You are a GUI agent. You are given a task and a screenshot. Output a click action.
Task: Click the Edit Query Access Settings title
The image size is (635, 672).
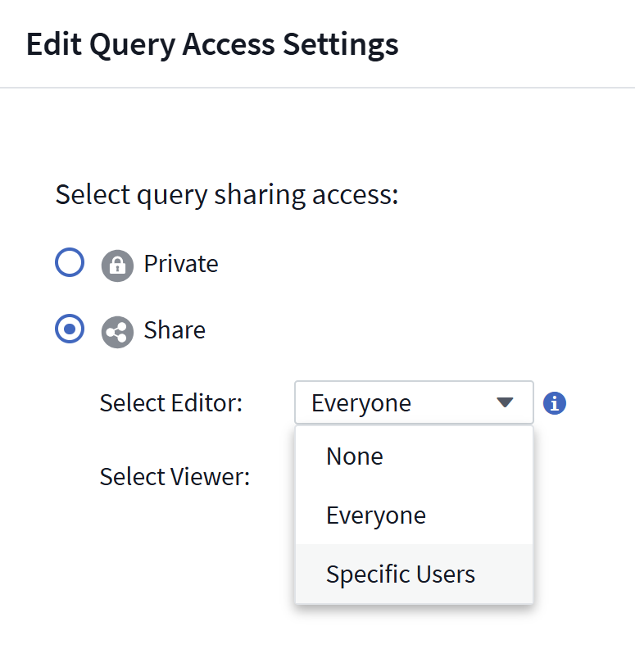[213, 44]
